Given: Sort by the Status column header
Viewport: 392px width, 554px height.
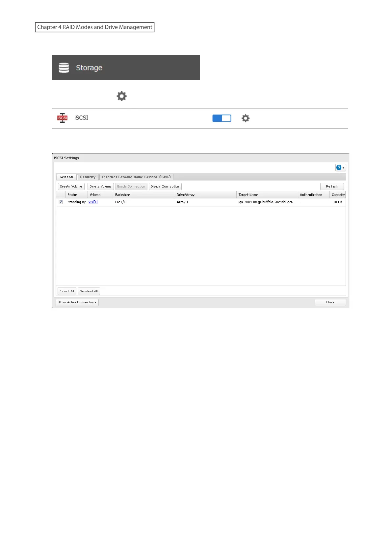Looking at the screenshot, I should [77, 195].
